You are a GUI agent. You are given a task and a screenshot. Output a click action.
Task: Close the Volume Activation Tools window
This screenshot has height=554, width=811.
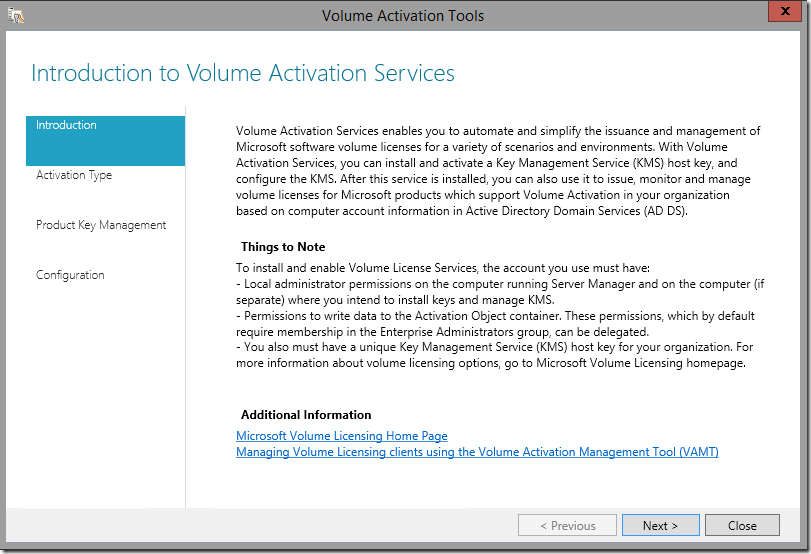click(x=785, y=11)
